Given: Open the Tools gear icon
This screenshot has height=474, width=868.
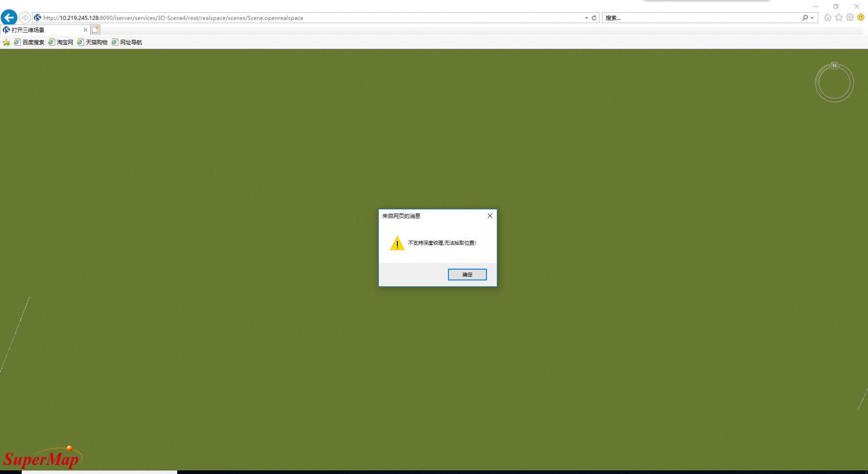Looking at the screenshot, I should click(850, 17).
